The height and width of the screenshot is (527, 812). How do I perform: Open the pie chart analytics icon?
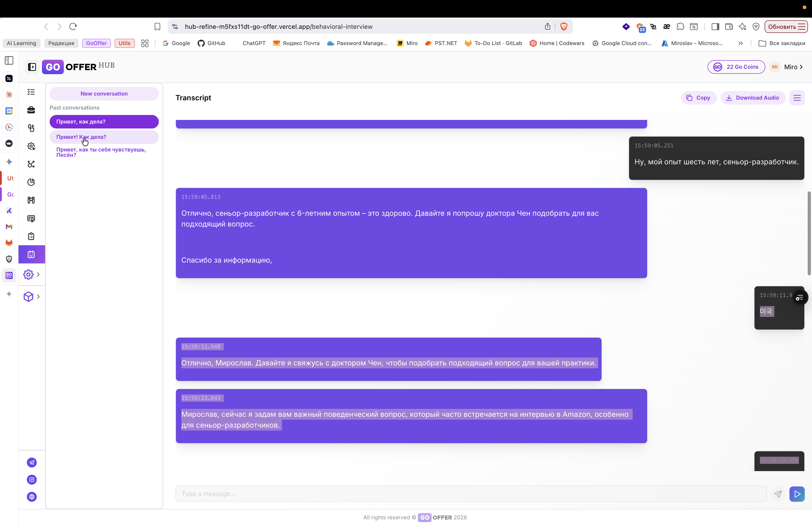point(31,182)
